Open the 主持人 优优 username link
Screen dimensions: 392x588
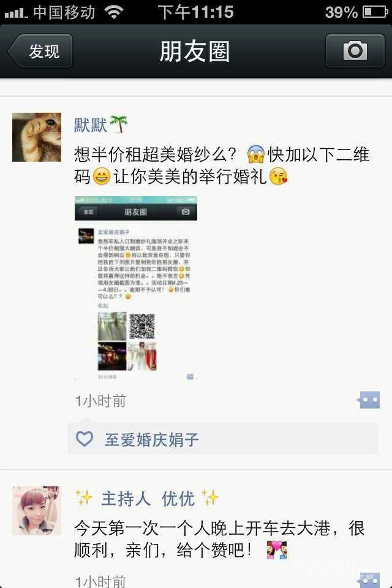147,499
